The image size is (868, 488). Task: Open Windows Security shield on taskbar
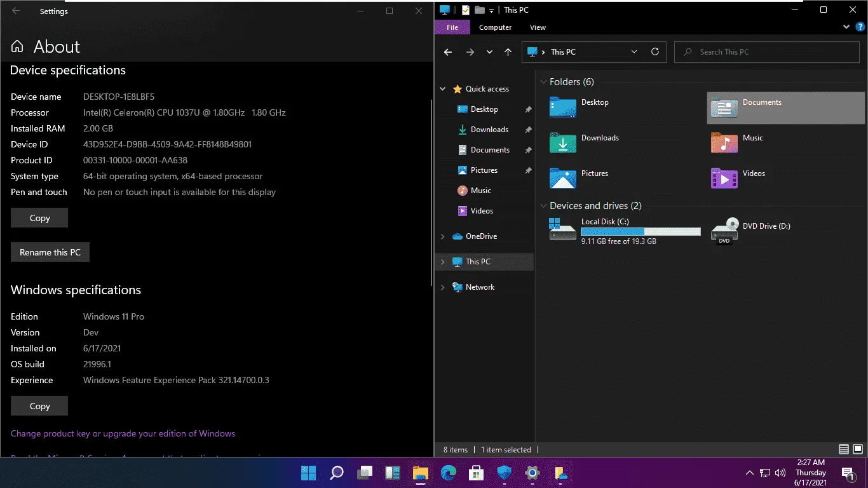pyautogui.click(x=505, y=473)
